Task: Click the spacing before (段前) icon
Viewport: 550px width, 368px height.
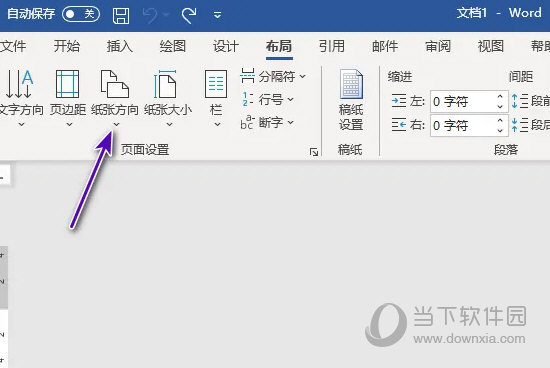Action: click(x=520, y=101)
